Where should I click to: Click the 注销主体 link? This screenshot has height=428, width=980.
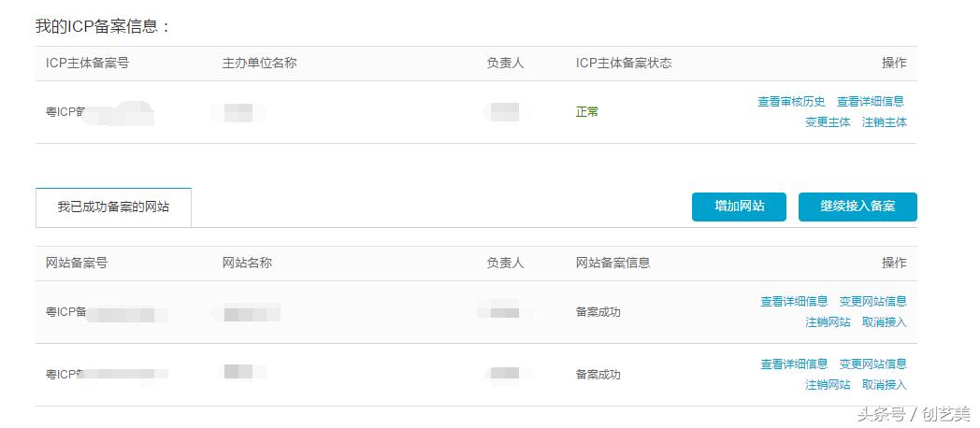coord(884,122)
